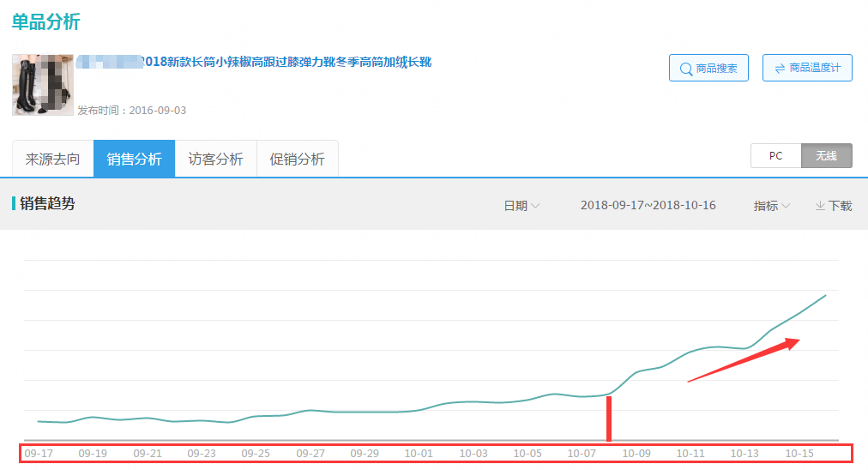This screenshot has width=868, height=470.
Task: Click the 下载 download link
Action: click(x=834, y=206)
